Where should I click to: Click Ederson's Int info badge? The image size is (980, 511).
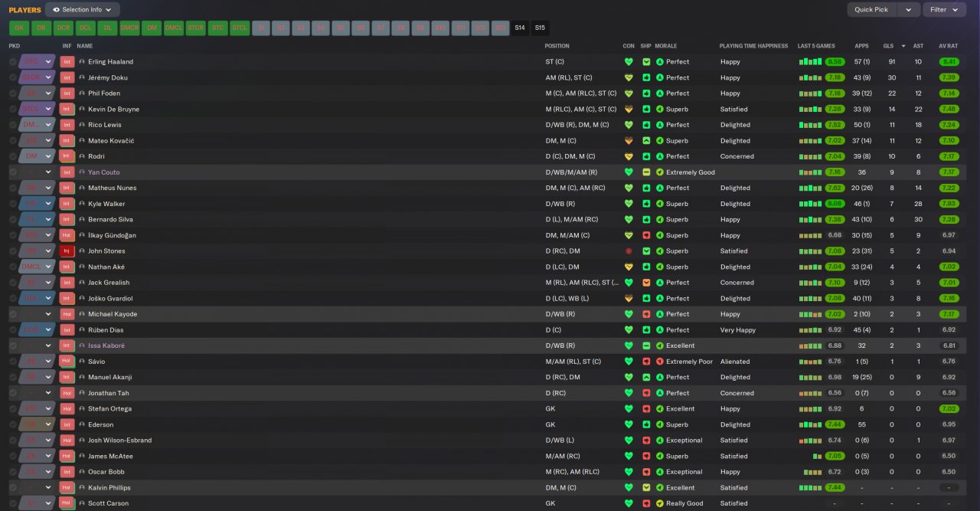click(x=67, y=424)
